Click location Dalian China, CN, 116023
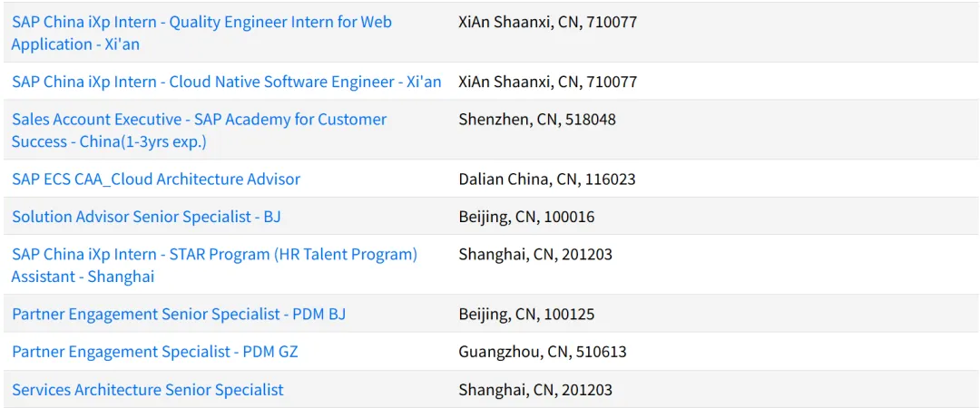Image resolution: width=980 pixels, height=408 pixels. point(547,180)
